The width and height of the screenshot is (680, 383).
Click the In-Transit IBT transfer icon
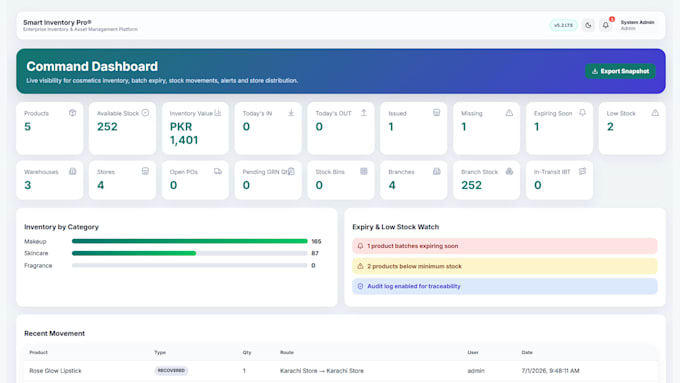(582, 171)
